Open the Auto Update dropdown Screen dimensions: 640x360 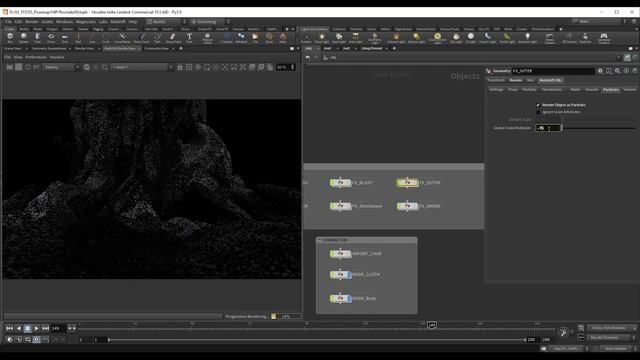point(618,349)
